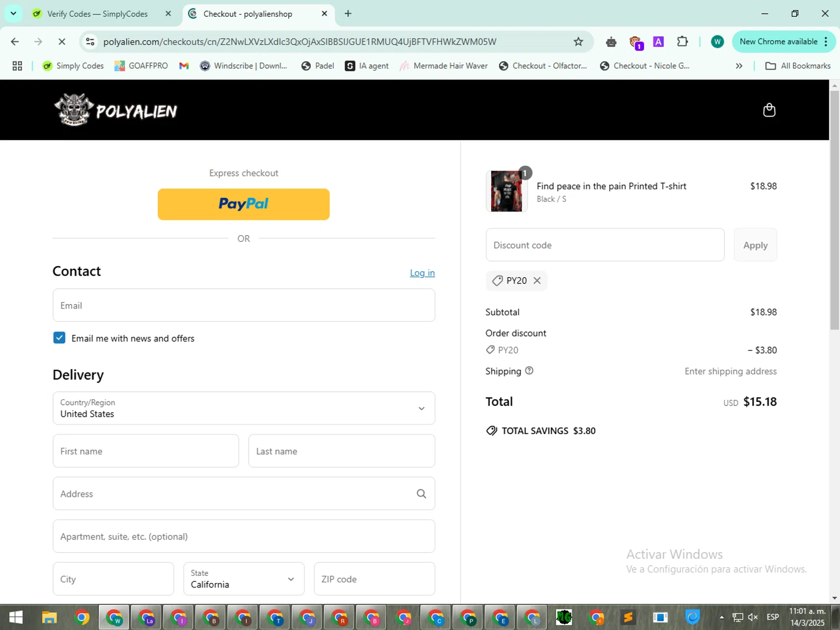The width and height of the screenshot is (840, 630).
Task: Switch to Chrome profile P in taskbar
Action: tap(468, 617)
